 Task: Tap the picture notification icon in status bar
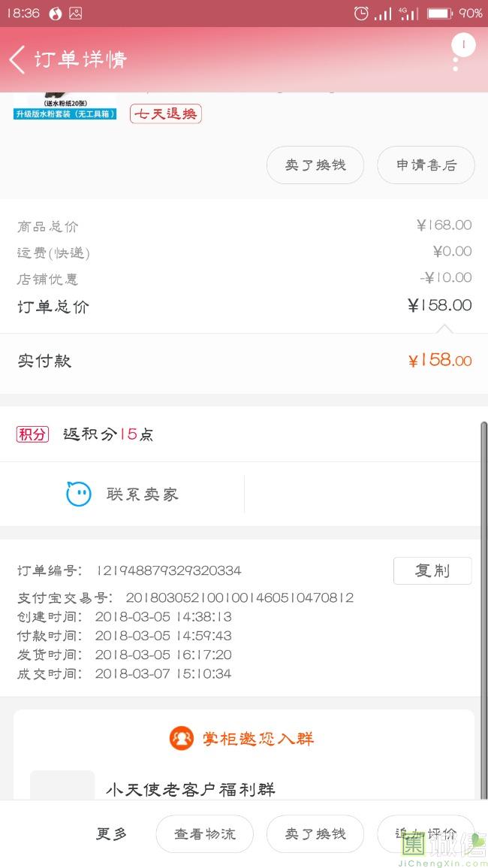tap(75, 13)
